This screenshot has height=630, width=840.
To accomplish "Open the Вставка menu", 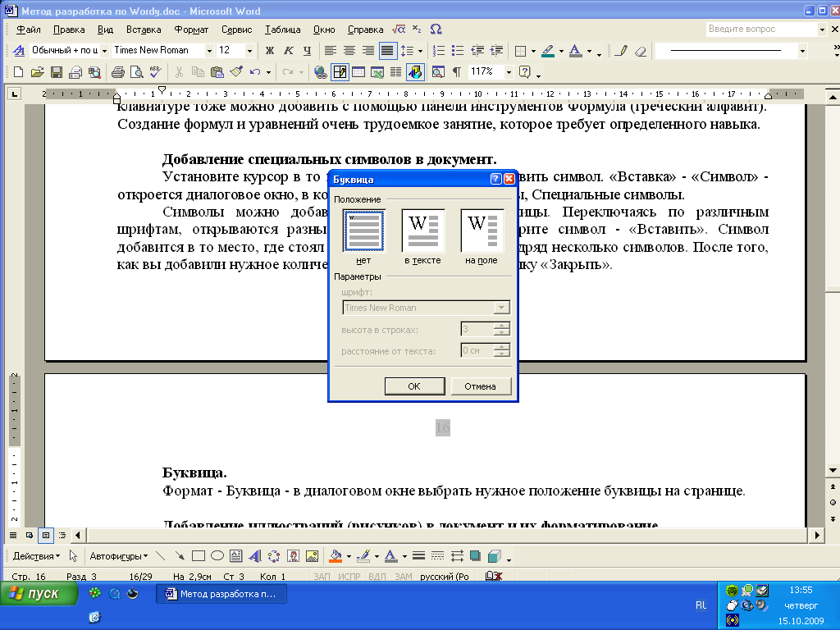I will pos(144,30).
